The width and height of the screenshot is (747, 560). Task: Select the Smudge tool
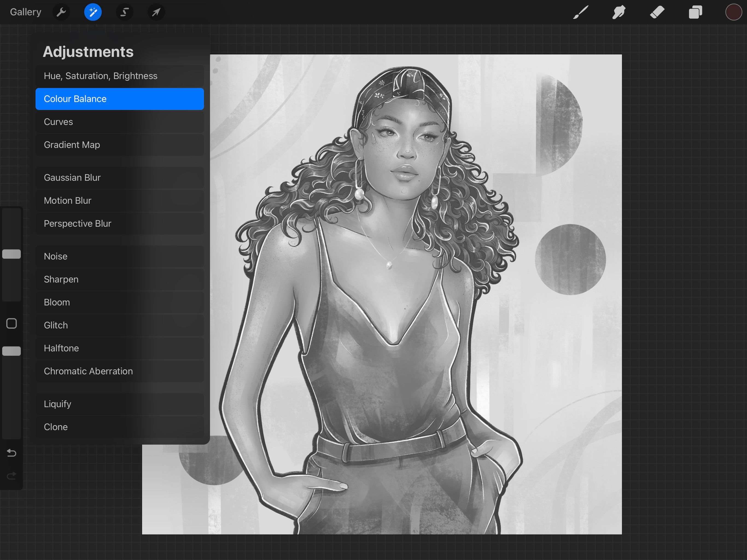[x=618, y=12]
